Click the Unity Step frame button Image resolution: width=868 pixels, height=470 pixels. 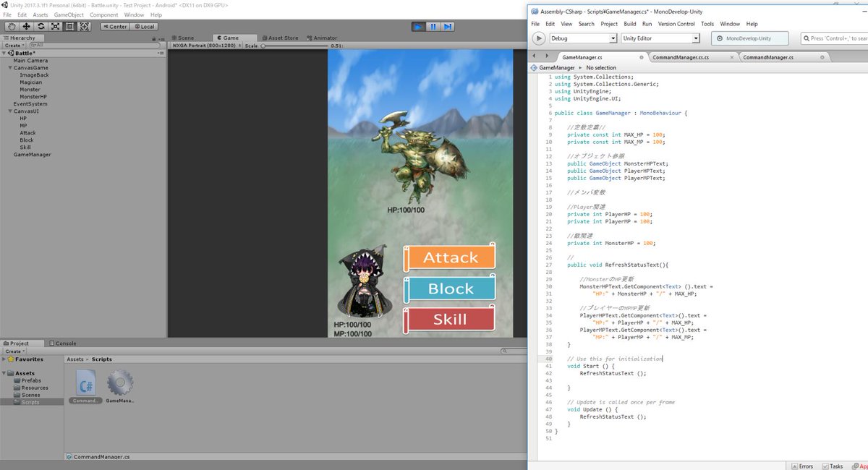click(x=448, y=27)
